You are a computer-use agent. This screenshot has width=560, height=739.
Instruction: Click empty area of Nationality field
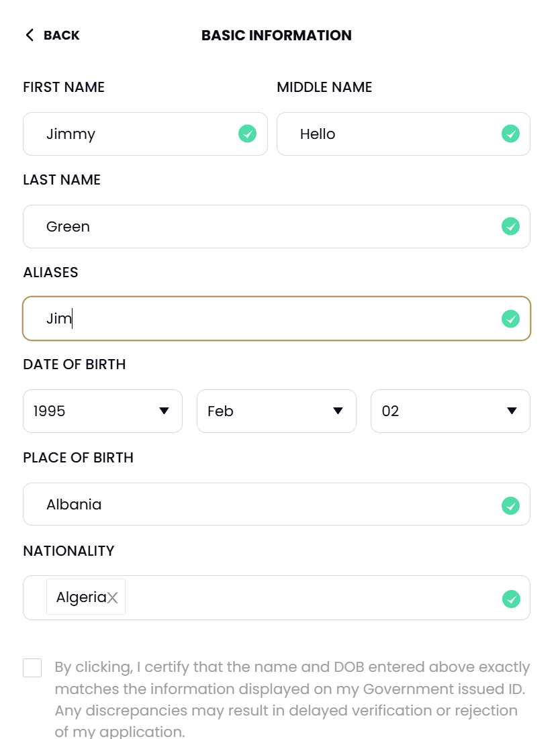[311, 597]
